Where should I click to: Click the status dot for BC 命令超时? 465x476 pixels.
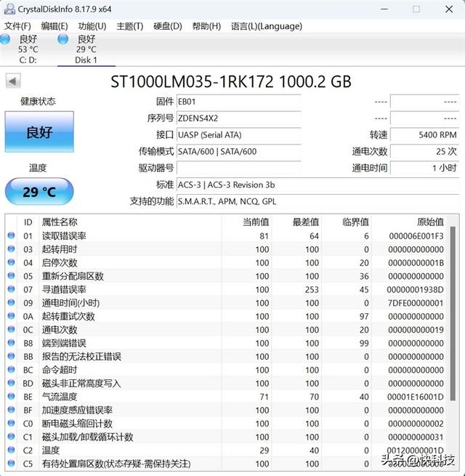pyautogui.click(x=11, y=369)
